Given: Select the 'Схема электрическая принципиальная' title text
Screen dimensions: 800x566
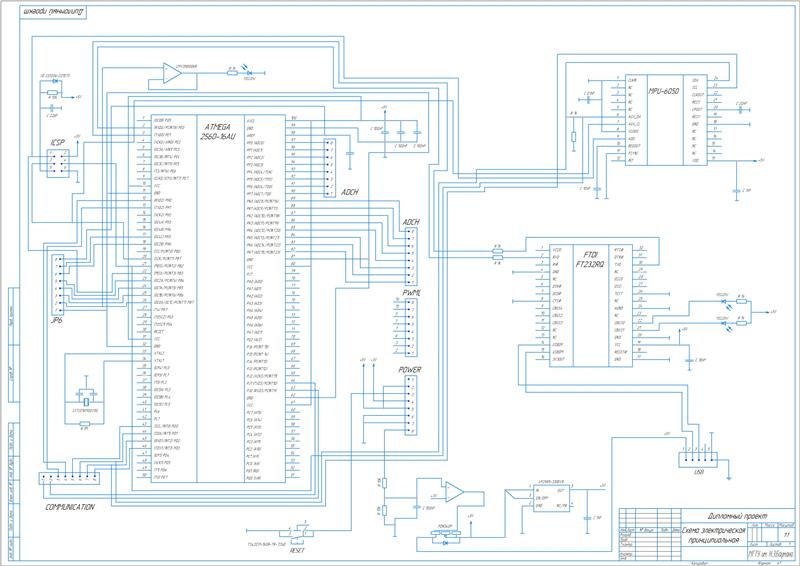Looking at the screenshot, I should [714, 536].
